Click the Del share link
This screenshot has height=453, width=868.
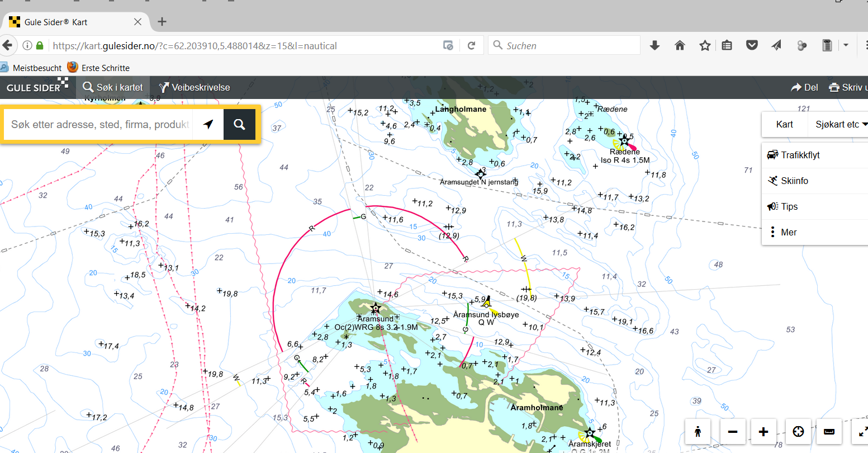[x=805, y=87]
